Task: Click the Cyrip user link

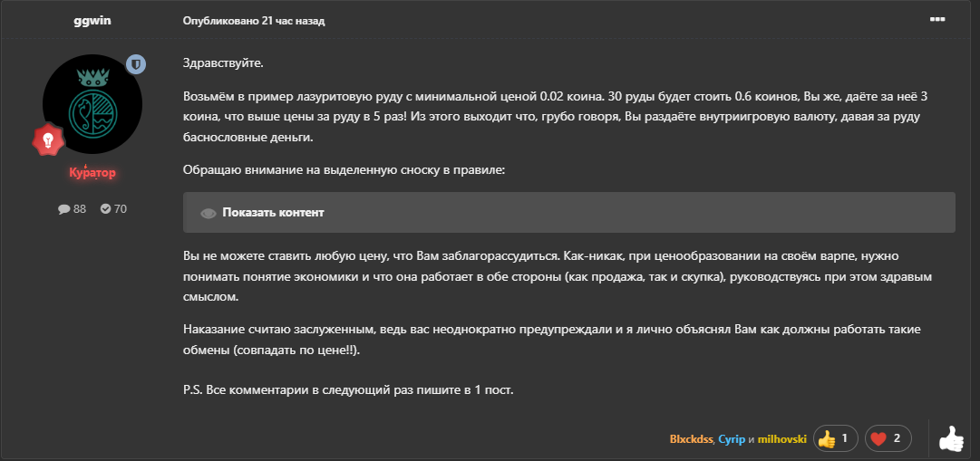Action: coord(732,438)
